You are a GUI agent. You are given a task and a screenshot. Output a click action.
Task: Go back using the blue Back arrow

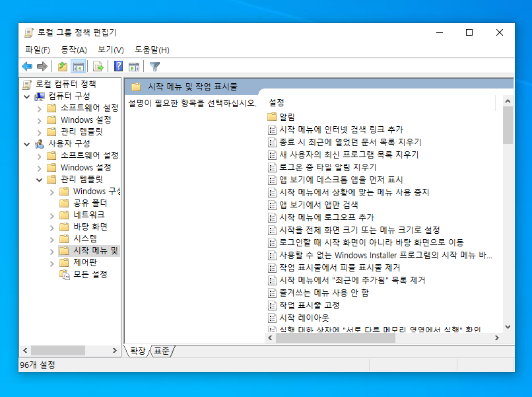pyautogui.click(x=27, y=66)
